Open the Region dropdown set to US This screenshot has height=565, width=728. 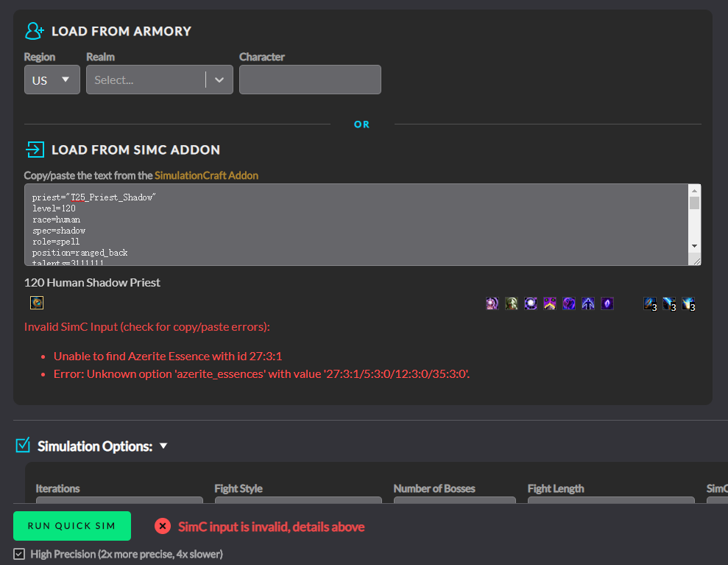point(52,80)
